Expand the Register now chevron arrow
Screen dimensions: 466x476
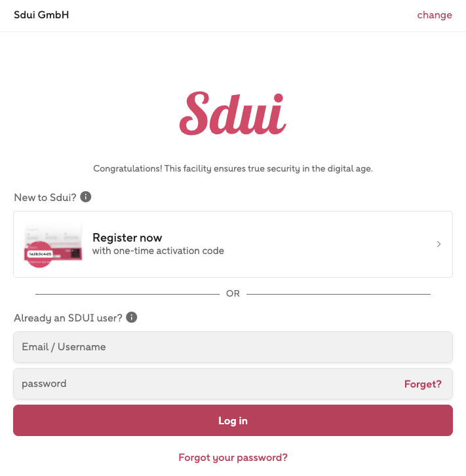(x=438, y=244)
